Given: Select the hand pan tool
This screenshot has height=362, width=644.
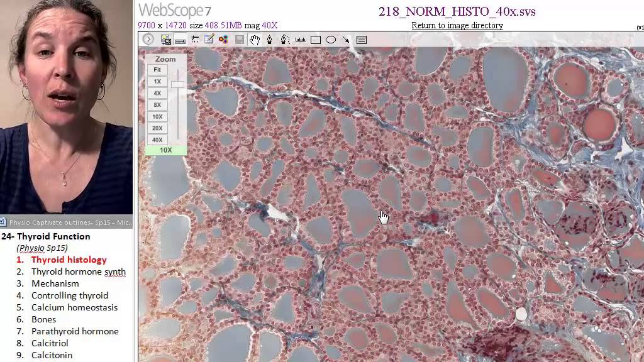Looking at the screenshot, I should tap(255, 40).
